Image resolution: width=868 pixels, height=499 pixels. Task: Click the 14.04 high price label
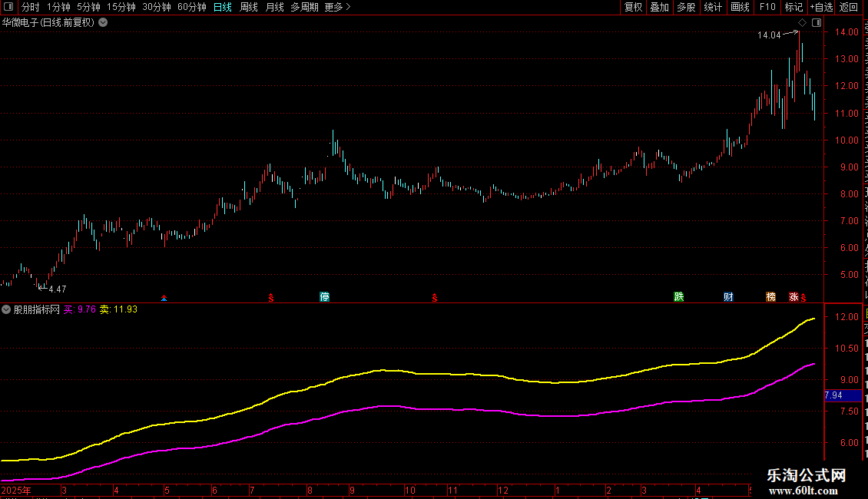(769, 35)
